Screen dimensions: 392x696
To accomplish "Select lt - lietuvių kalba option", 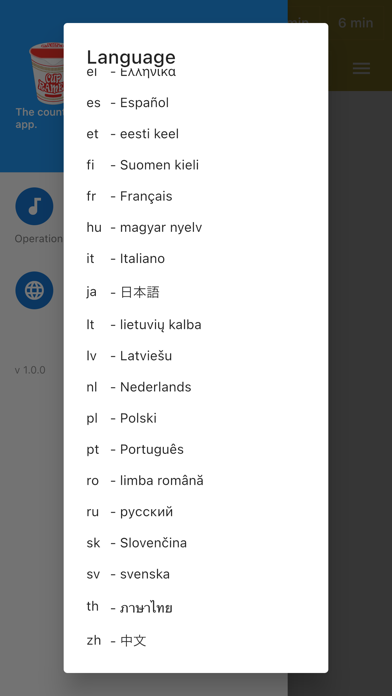I will 196,325.
